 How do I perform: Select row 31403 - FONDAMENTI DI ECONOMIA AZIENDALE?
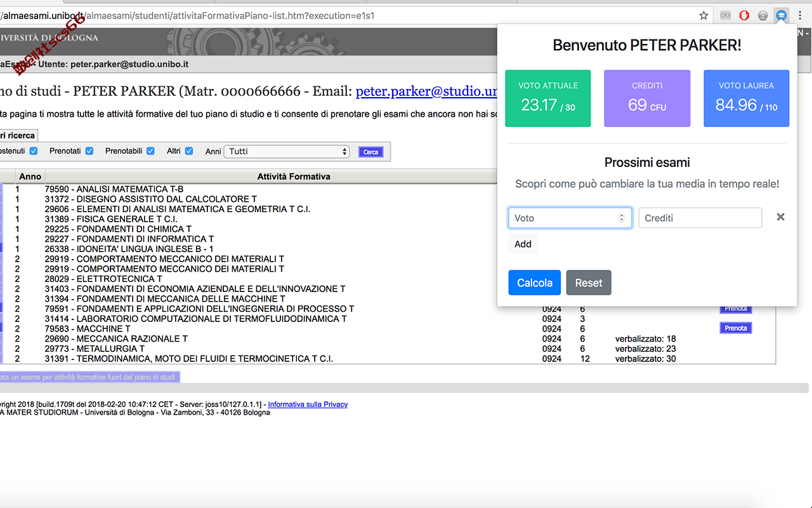point(195,289)
